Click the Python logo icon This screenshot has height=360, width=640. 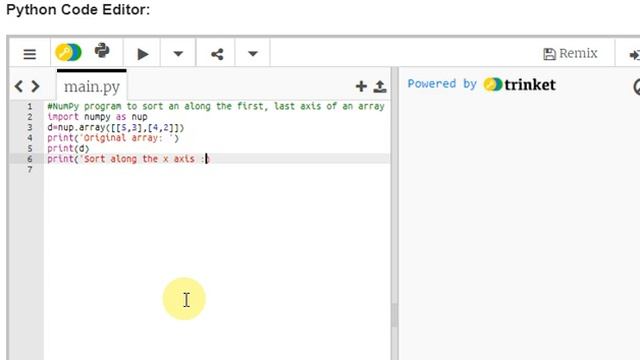pyautogui.click(x=102, y=51)
